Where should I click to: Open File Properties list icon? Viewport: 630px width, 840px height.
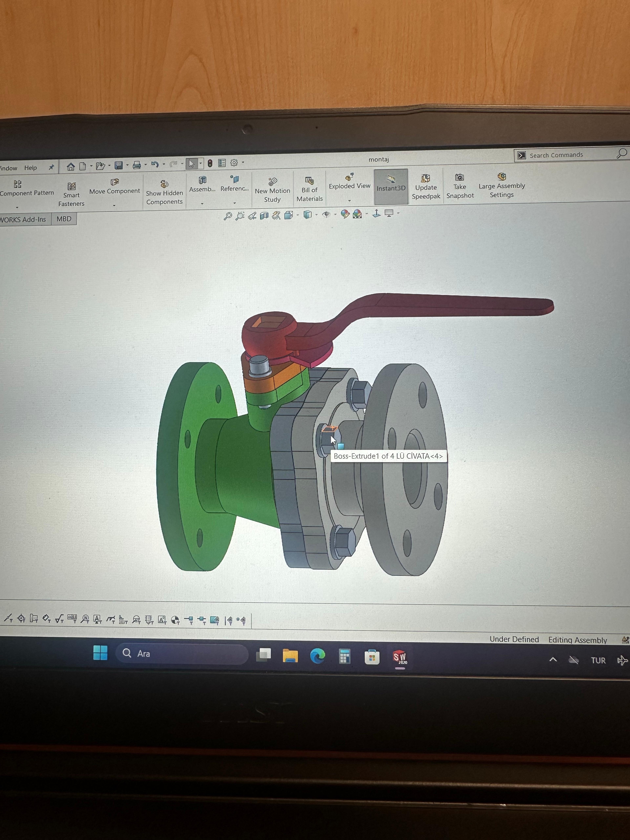pos(222,163)
